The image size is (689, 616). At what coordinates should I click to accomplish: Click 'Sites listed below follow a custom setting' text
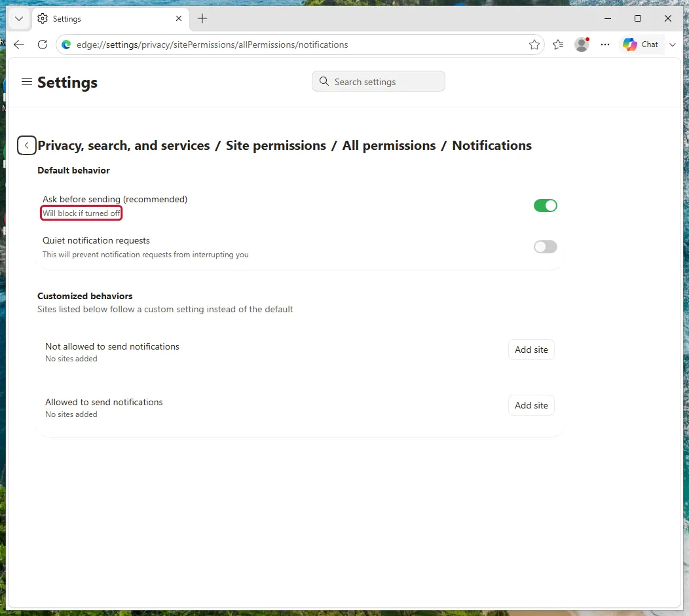[x=165, y=309]
